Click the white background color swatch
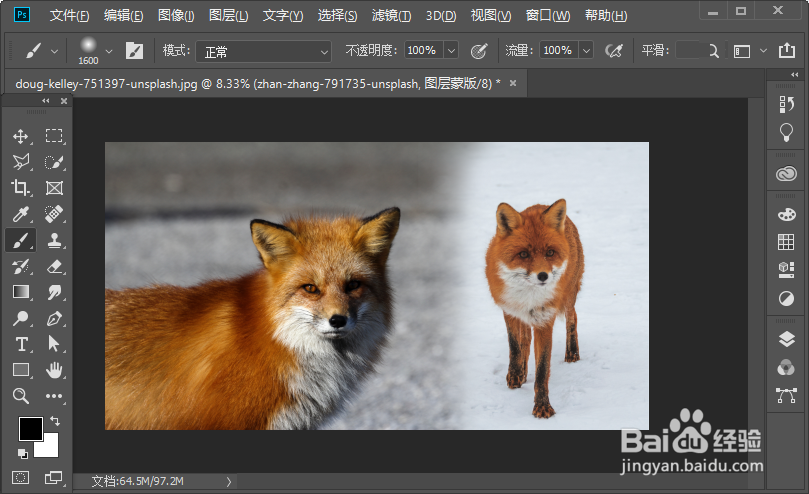The width and height of the screenshot is (809, 494). pos(50,448)
